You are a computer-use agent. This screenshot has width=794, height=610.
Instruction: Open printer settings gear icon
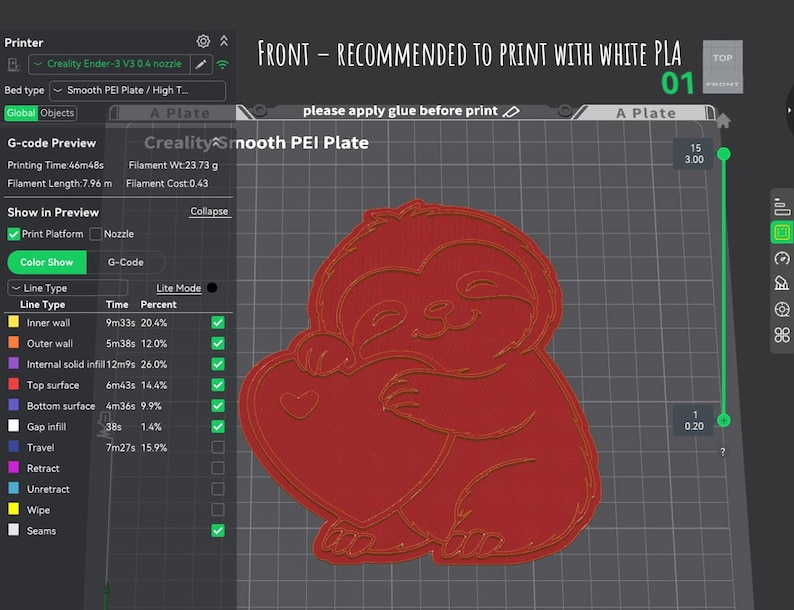[x=203, y=42]
